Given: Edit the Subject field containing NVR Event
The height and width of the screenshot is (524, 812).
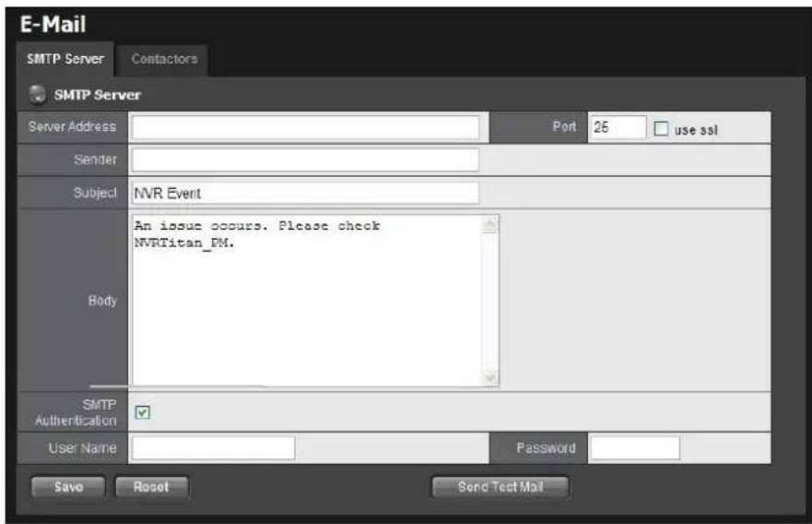Looking at the screenshot, I should [305, 194].
